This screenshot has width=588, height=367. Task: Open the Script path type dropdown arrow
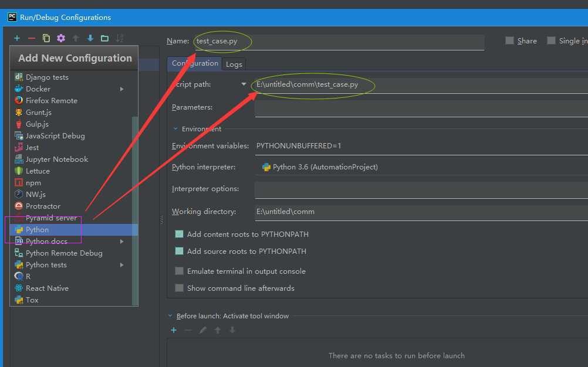click(244, 84)
